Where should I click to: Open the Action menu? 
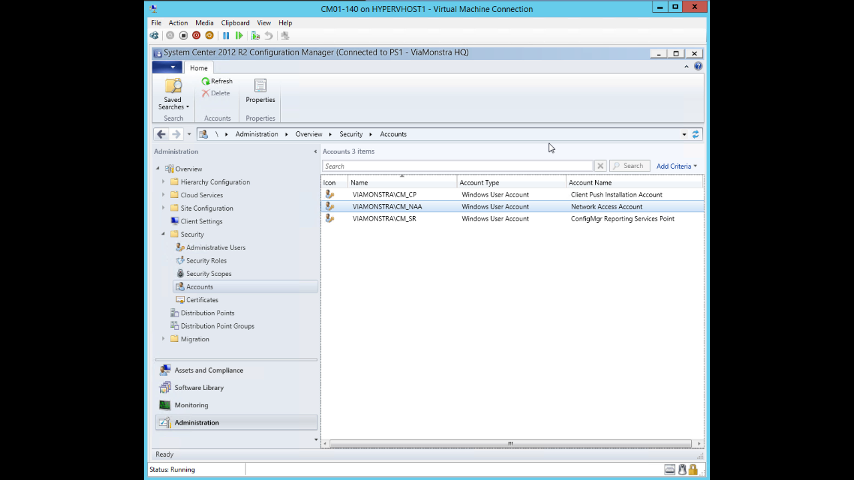[178, 22]
